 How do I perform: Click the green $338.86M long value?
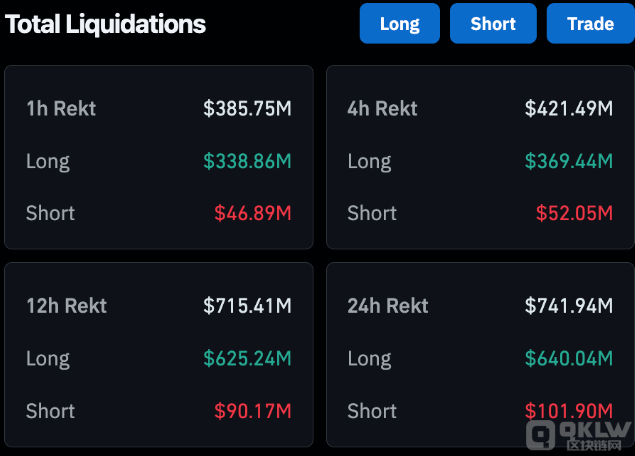[x=247, y=161]
